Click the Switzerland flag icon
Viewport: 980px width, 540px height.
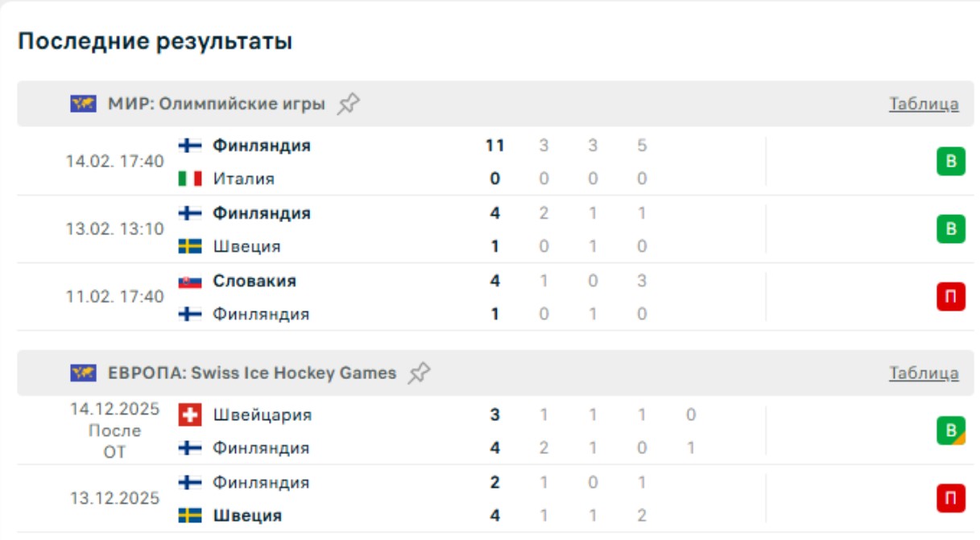point(190,415)
